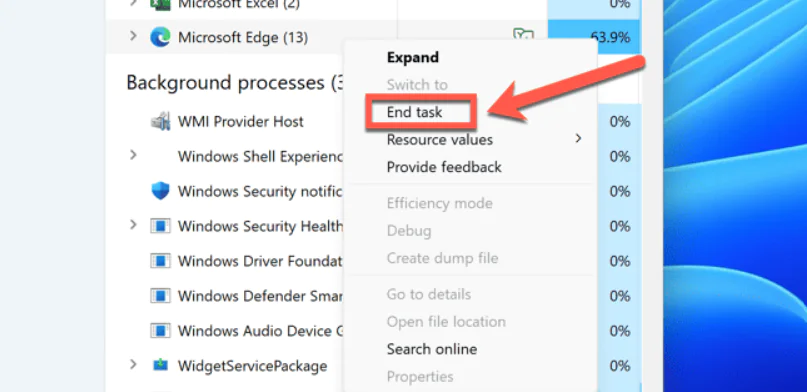Select the Microsoft Excel (2) row text
Viewport: 807px width, 392px height.
coord(239,4)
